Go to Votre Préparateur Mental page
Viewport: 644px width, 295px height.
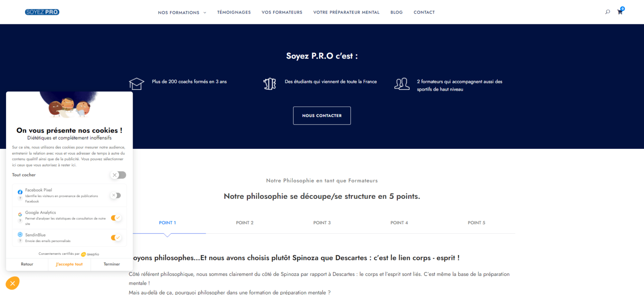click(x=346, y=12)
